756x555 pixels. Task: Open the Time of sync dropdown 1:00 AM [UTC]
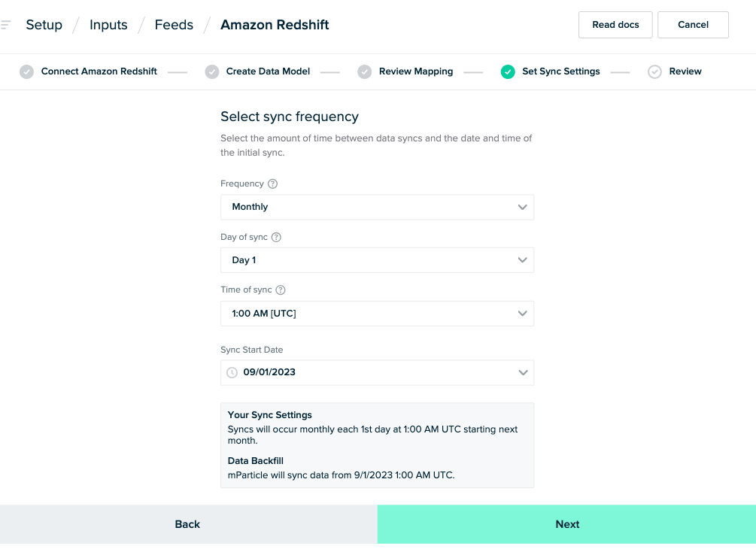tap(377, 314)
